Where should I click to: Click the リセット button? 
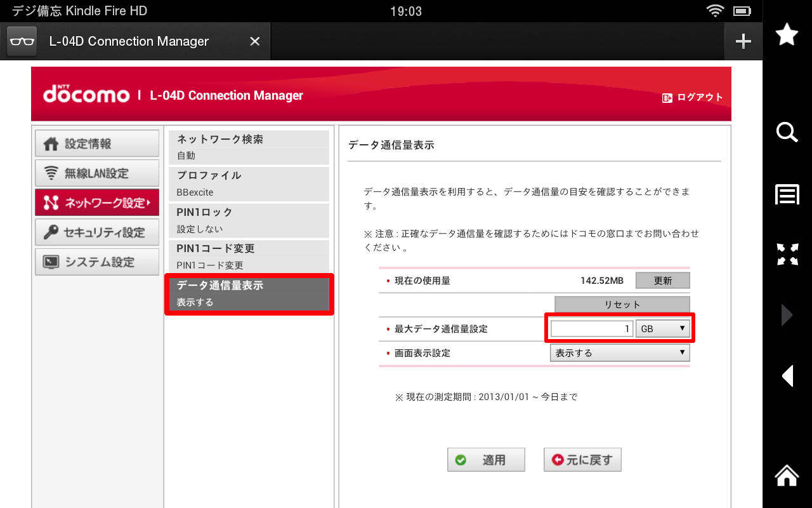pyautogui.click(x=622, y=305)
